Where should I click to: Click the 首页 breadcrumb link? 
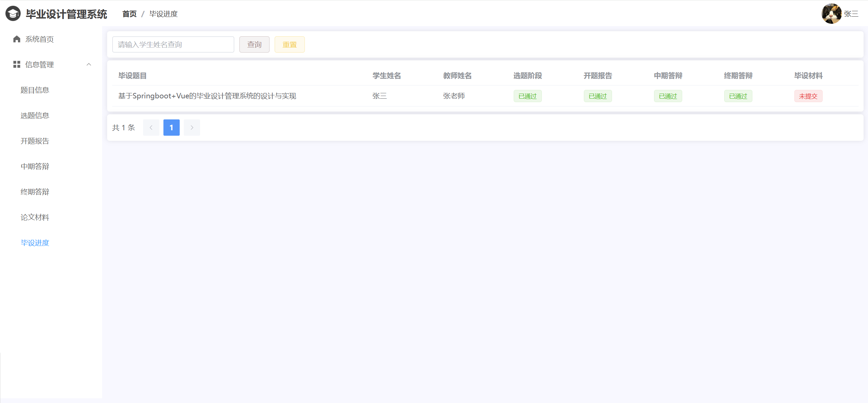coord(130,14)
